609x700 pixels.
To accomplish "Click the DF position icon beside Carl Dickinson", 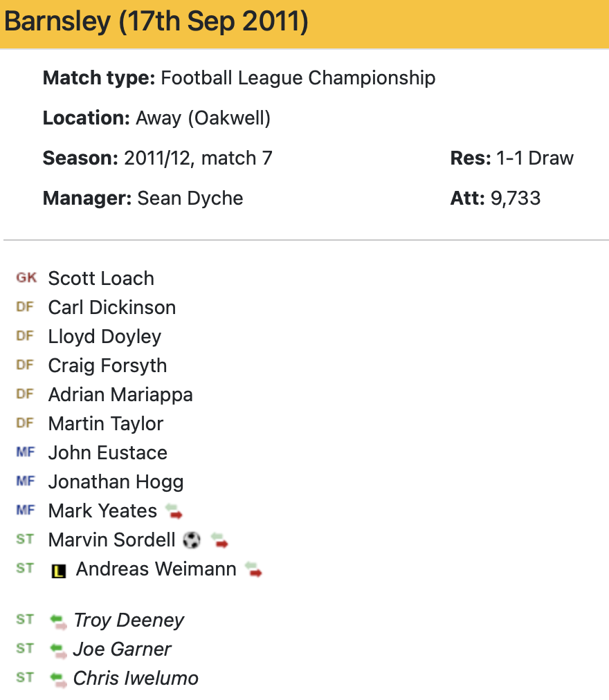I will point(25,307).
